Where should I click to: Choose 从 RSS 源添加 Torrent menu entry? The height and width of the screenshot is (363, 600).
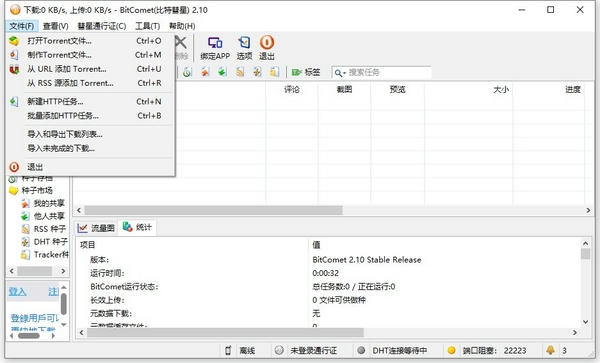[x=91, y=83]
